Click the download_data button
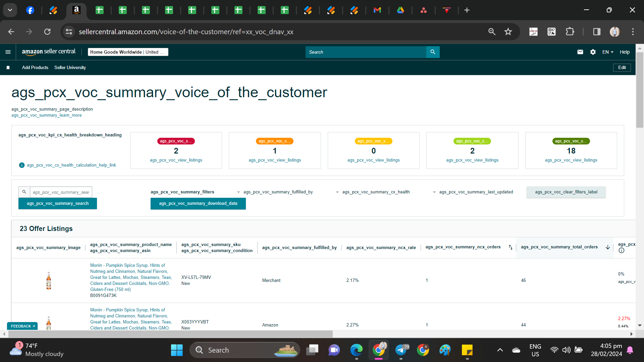This screenshot has height=362, width=644. point(198,203)
